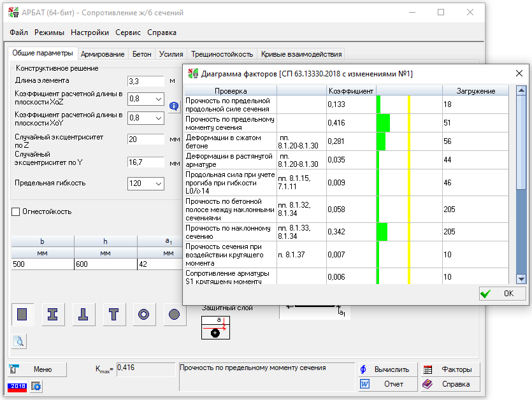The image size is (532, 400).
Task: Select the I-beam cross-section shape
Action: click(x=53, y=314)
